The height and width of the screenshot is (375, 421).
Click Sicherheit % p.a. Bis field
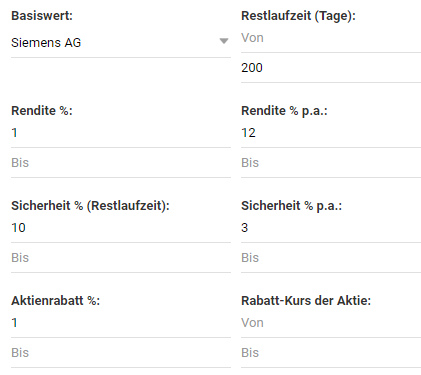click(331, 258)
